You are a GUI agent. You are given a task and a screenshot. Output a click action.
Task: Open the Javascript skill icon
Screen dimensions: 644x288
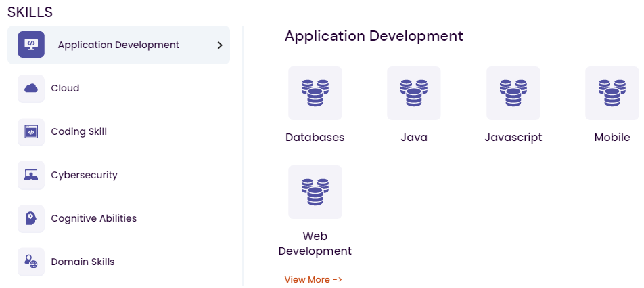[513, 93]
